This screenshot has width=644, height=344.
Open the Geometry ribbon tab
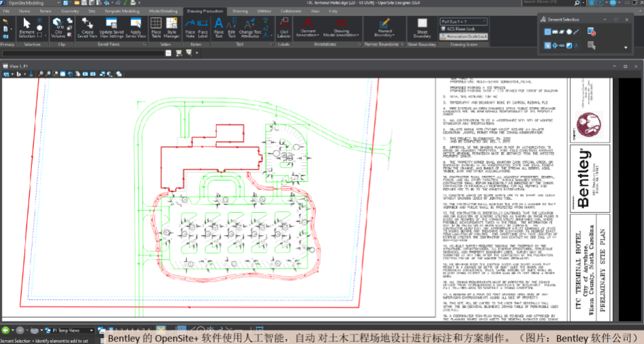[69, 11]
